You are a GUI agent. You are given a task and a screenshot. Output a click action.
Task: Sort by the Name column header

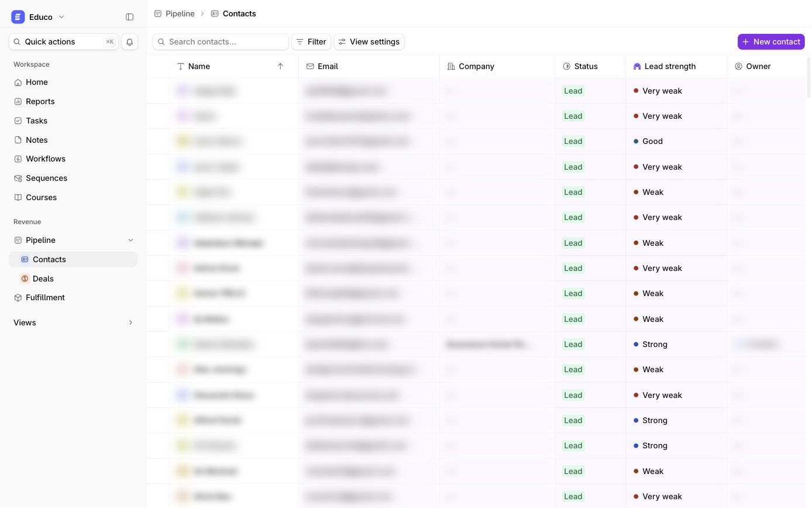(x=233, y=66)
